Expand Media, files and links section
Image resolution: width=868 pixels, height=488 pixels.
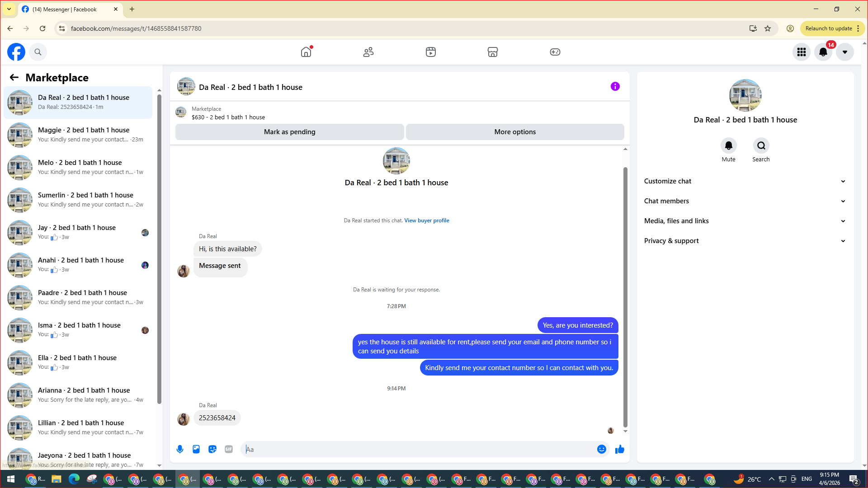(745, 221)
